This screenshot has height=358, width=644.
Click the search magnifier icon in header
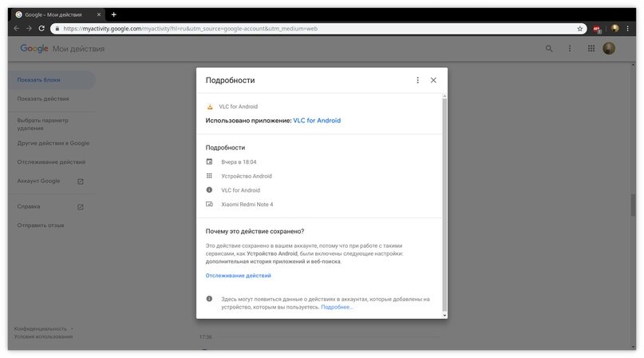pyautogui.click(x=549, y=49)
